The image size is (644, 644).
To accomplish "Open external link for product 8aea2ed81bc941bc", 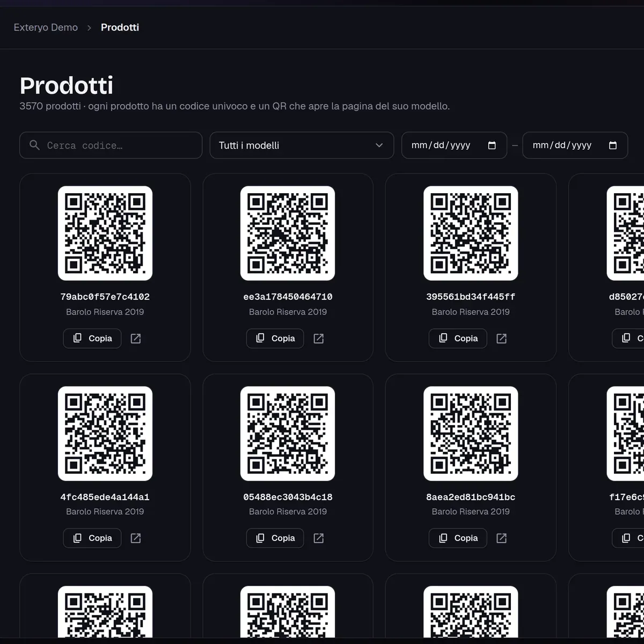I will pyautogui.click(x=502, y=538).
